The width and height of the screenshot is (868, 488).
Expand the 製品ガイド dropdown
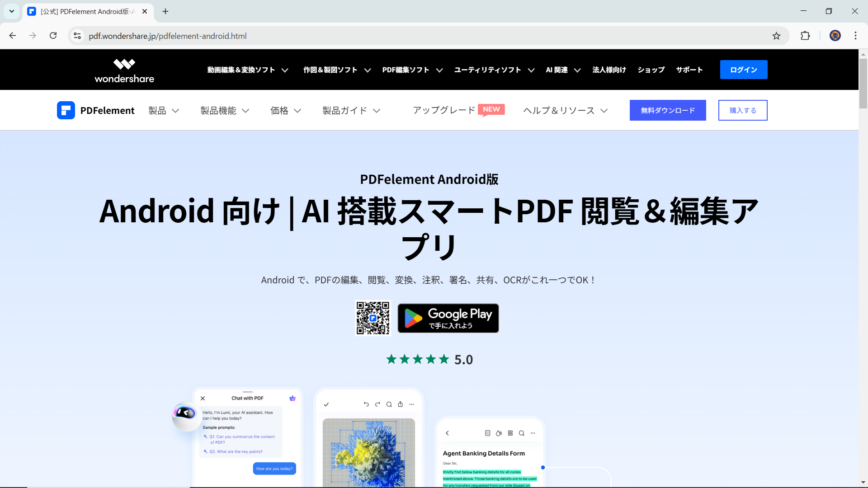[351, 111]
